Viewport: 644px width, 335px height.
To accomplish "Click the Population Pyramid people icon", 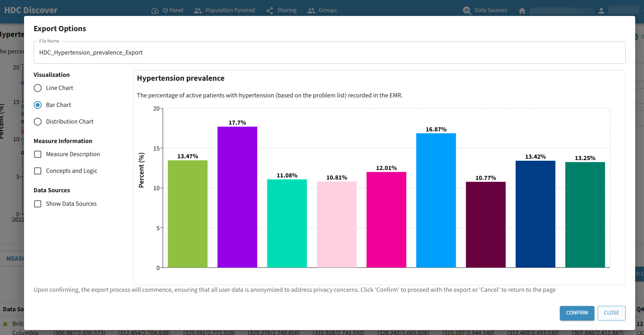I will coord(198,11).
